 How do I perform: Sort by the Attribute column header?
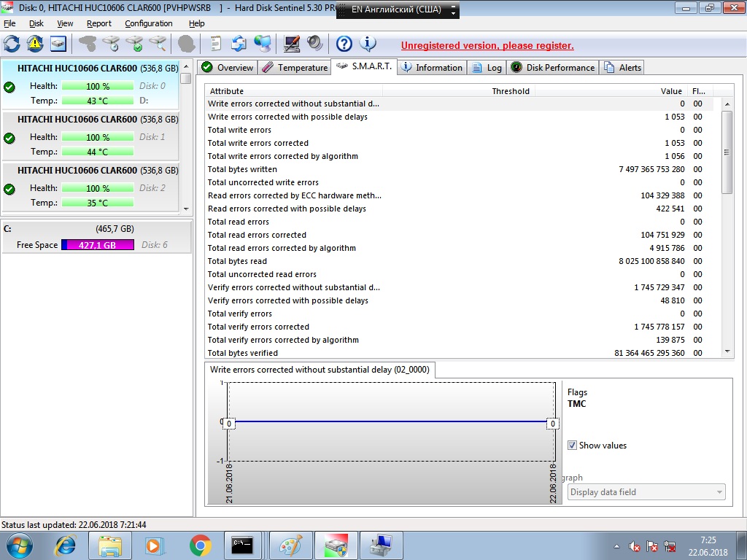point(294,91)
